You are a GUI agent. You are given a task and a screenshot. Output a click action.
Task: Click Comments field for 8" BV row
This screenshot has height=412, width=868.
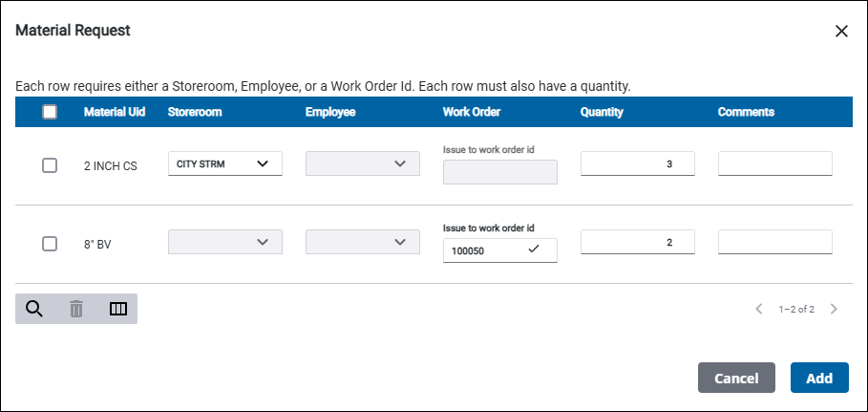[x=774, y=243]
